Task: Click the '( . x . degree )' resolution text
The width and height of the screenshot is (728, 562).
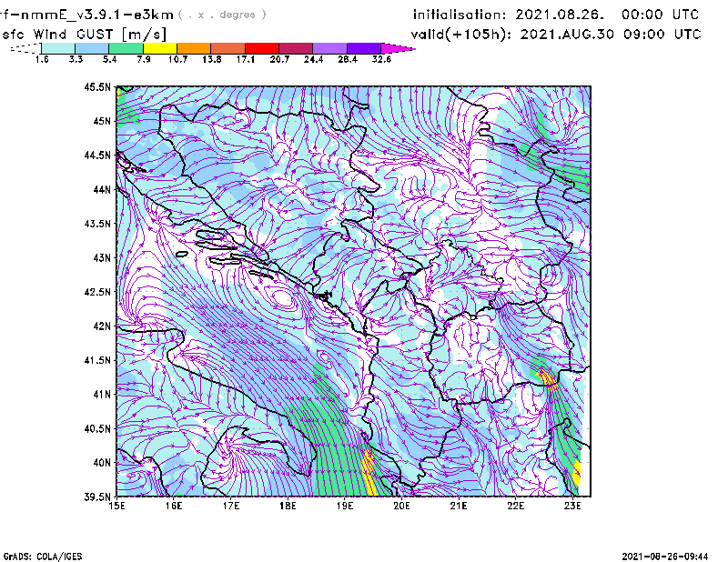Action: point(222,15)
